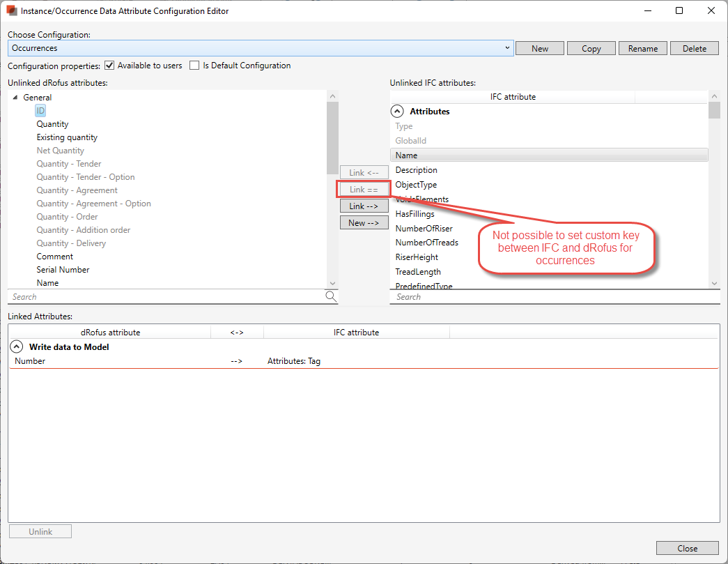Select Quantity - Tender in dRofus attributes
The image size is (728, 564).
click(68, 163)
